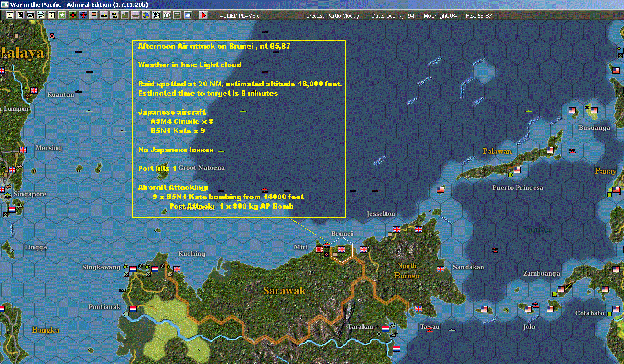
Task: Open the weather cloud toolbar icon
Action: [x=188, y=15]
